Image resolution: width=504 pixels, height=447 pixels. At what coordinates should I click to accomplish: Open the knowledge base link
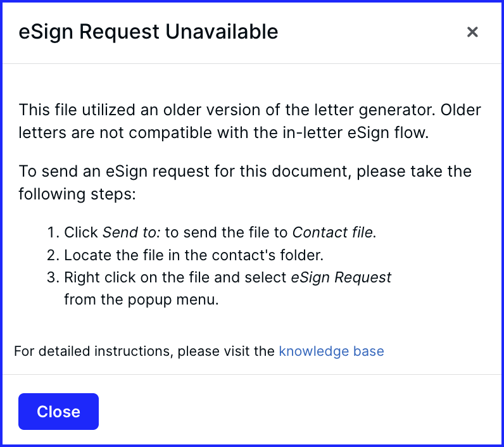[x=331, y=351]
